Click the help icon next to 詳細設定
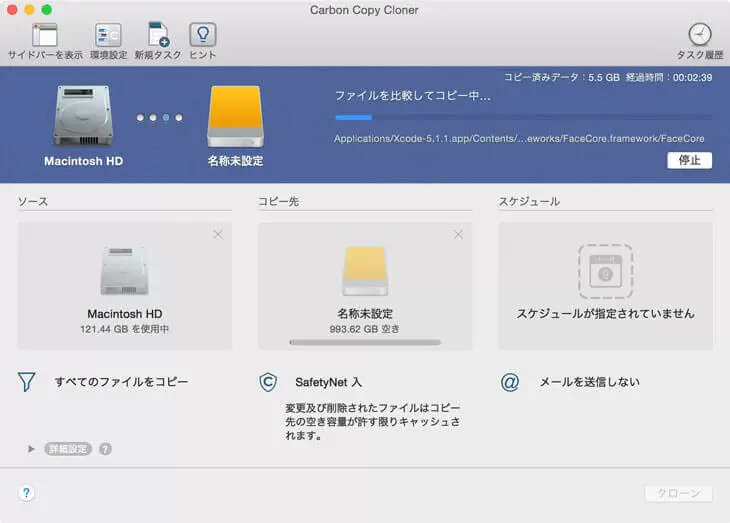 105,449
